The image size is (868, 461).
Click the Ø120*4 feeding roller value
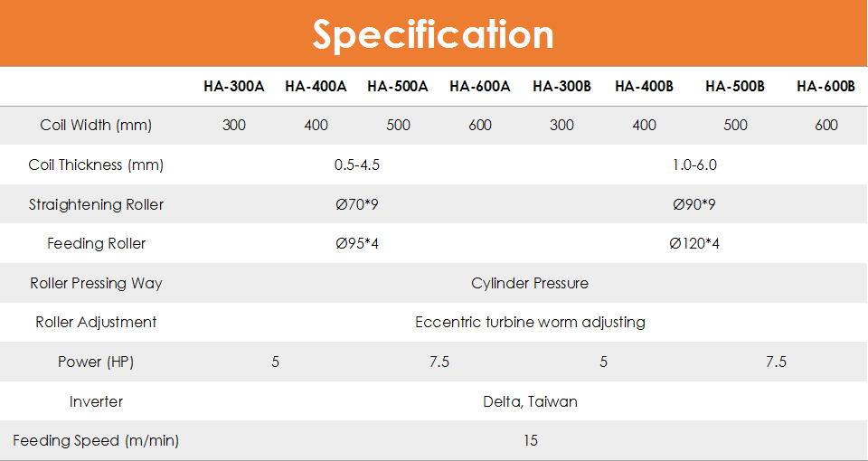[x=694, y=243]
